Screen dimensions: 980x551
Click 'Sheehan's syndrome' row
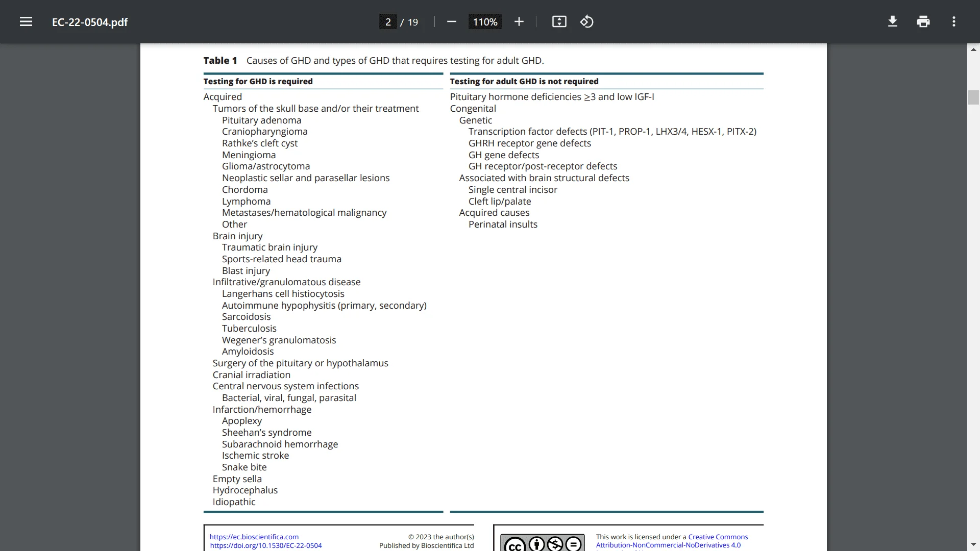click(266, 432)
